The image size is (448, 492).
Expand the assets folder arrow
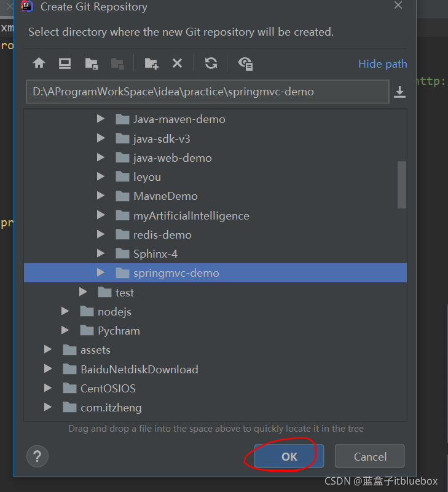coord(48,349)
